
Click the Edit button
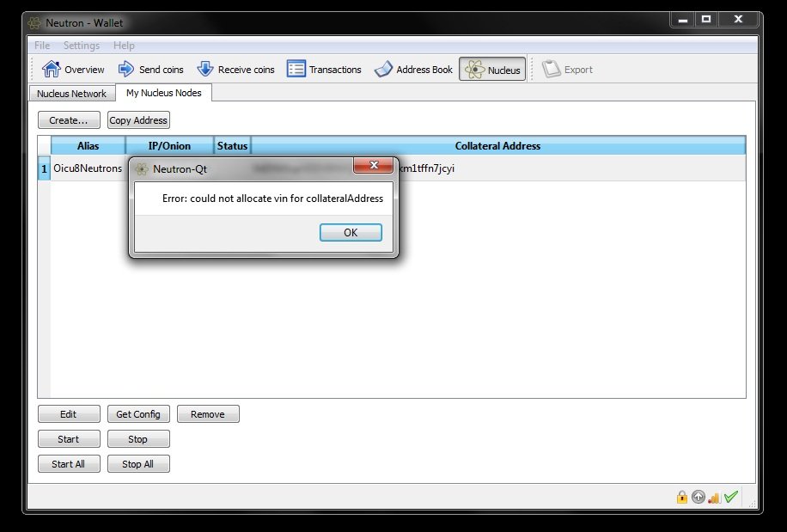pyautogui.click(x=69, y=414)
